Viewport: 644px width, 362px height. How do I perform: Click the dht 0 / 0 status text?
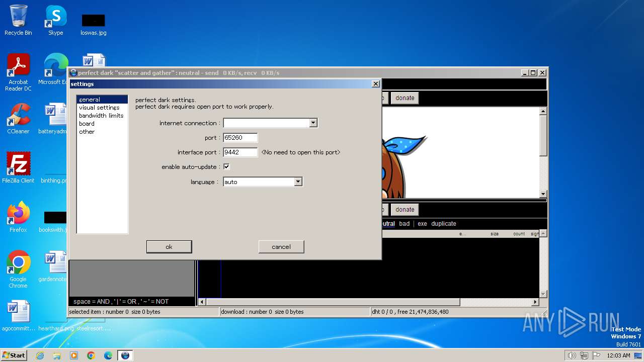(x=410, y=312)
